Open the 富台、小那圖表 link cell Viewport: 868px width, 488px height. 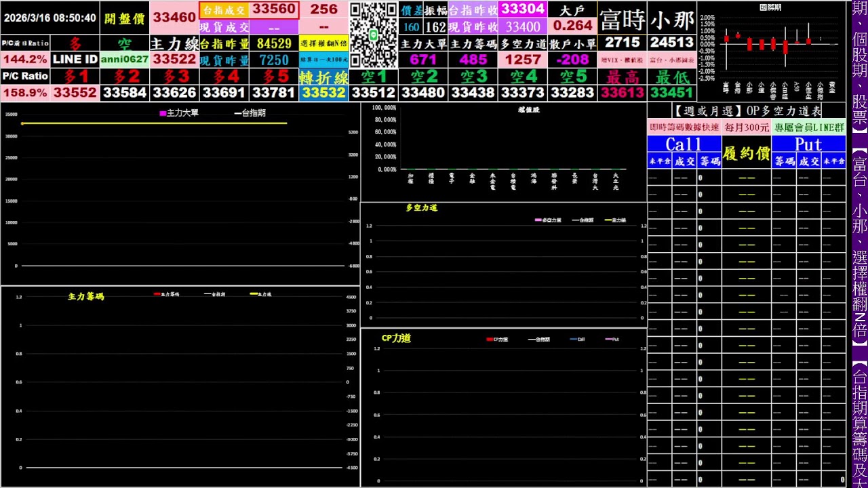[x=672, y=60]
